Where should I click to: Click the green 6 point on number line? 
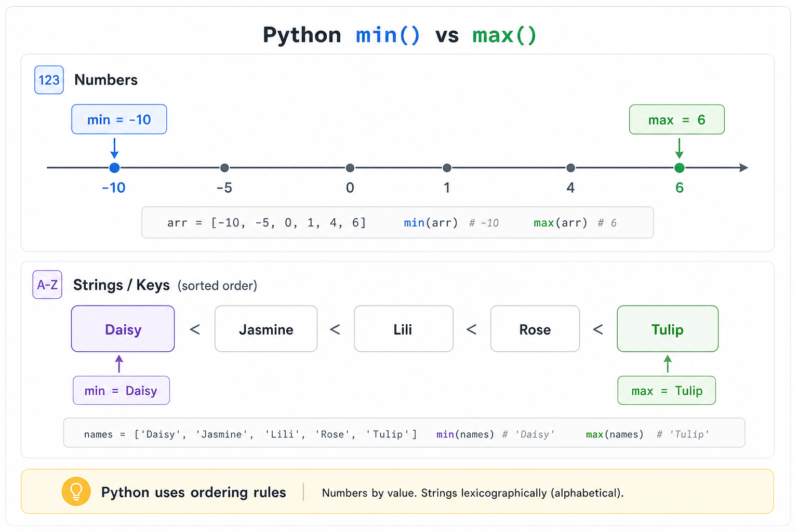click(679, 168)
